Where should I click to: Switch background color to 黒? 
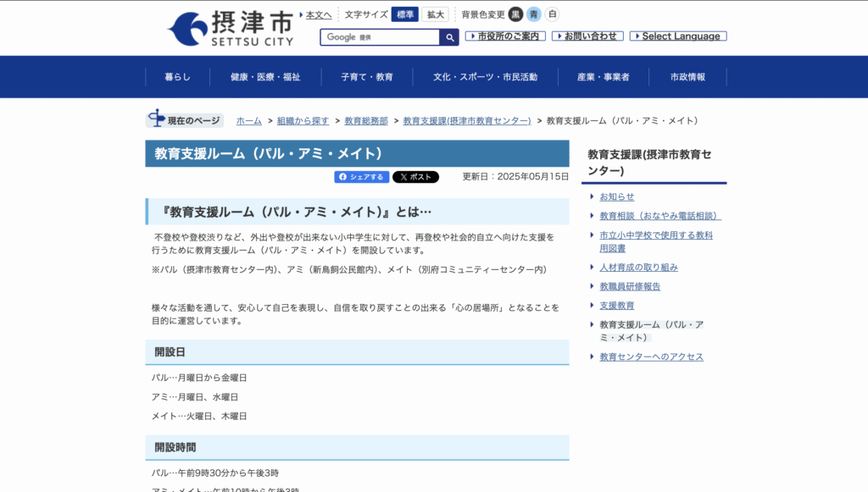tap(516, 14)
